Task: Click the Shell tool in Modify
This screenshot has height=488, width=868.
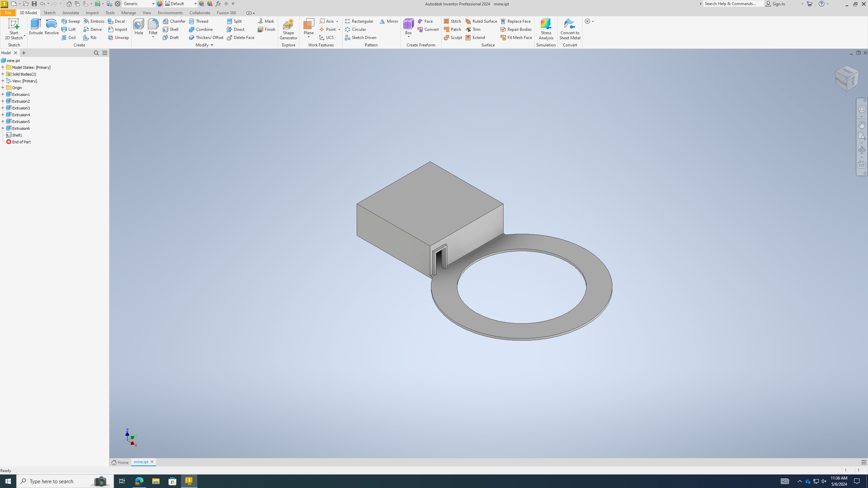Action: pyautogui.click(x=171, y=29)
